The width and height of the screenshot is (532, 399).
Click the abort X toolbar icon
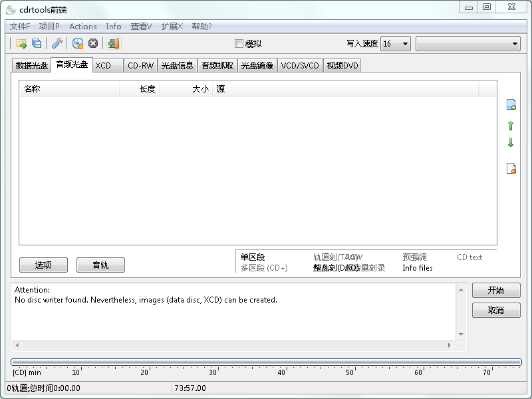point(93,44)
